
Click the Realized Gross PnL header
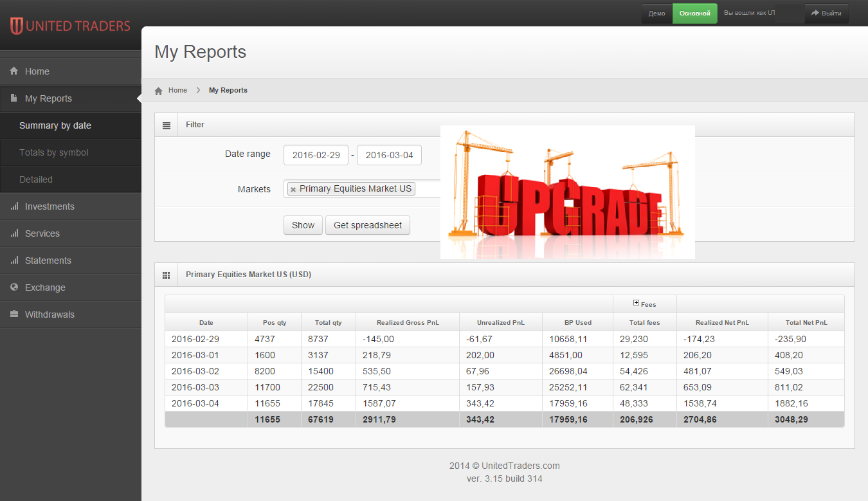(408, 322)
